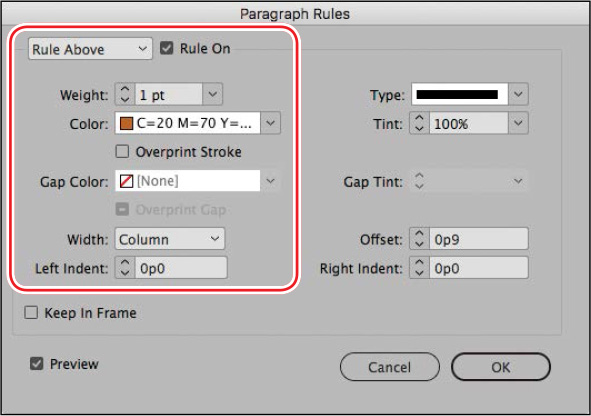Confirm with the OK button
The width and height of the screenshot is (591, 416).
coord(501,367)
